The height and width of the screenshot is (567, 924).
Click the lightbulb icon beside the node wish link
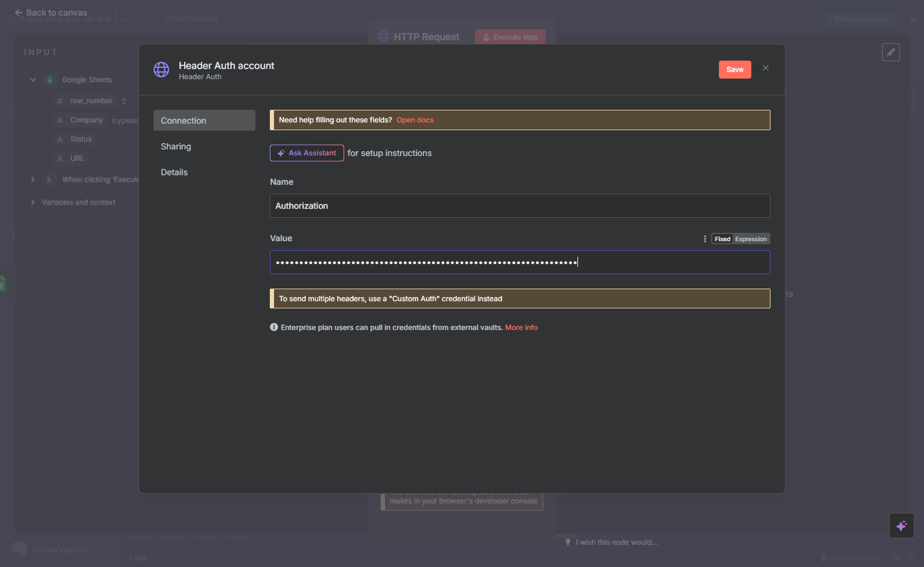click(x=568, y=542)
